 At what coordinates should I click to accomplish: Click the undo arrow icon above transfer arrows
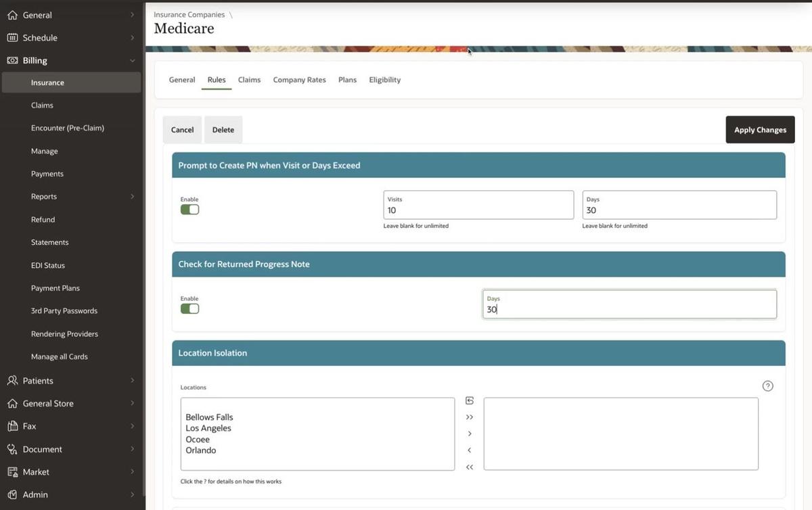click(469, 399)
